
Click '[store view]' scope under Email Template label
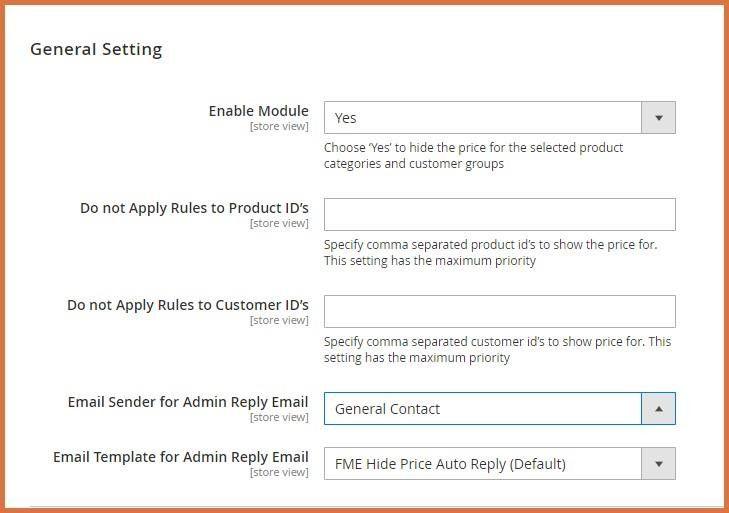(x=279, y=473)
